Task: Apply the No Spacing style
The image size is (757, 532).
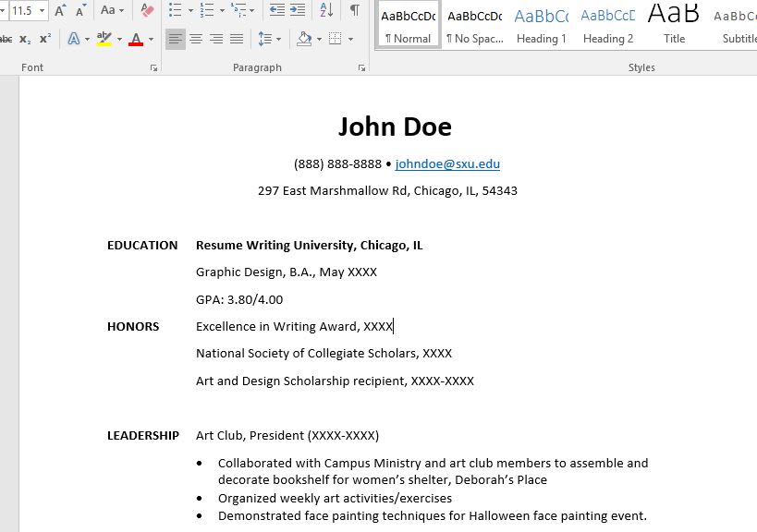Action: coord(474,24)
